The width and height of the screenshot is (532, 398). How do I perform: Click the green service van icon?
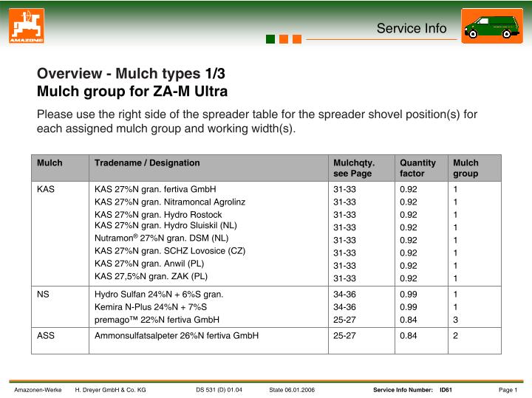tap(492, 26)
